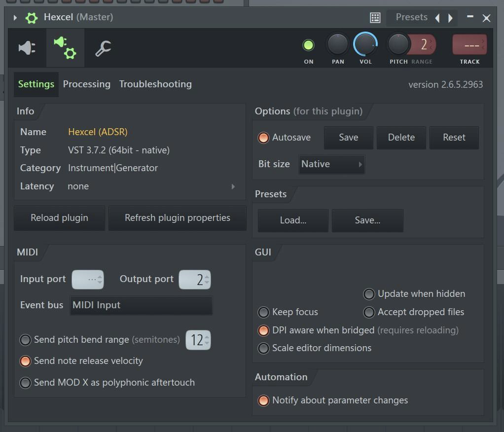Viewport: 504px width, 432px height.
Task: Enable Send MOD X as polyphonic aftertouch
Action: click(x=25, y=383)
